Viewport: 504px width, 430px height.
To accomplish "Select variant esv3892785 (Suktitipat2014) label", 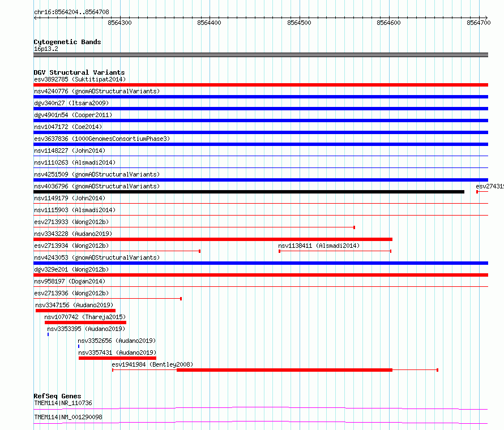I will click(80, 79).
